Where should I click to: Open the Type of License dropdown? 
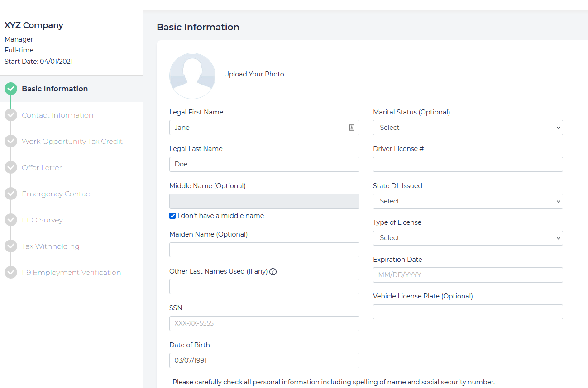pos(468,238)
